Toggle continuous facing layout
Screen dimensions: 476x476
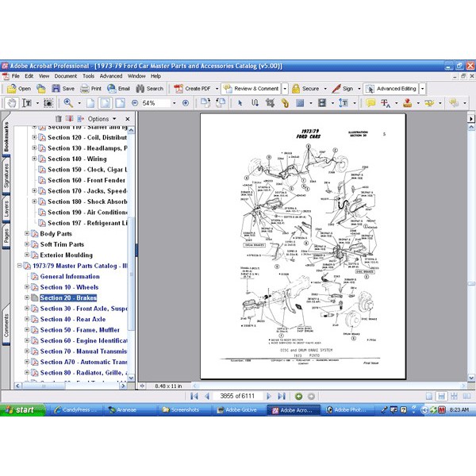pyautogui.click(x=454, y=396)
